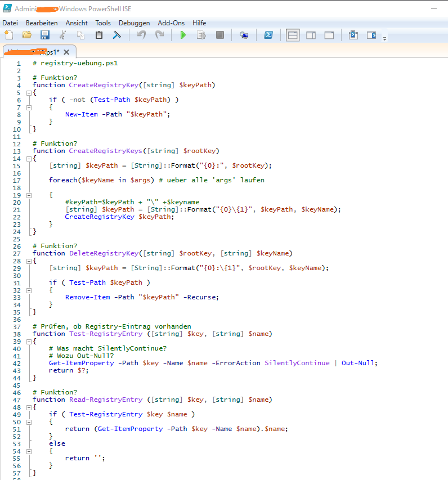Open toolbar overflow options arrow

[x=384, y=38]
